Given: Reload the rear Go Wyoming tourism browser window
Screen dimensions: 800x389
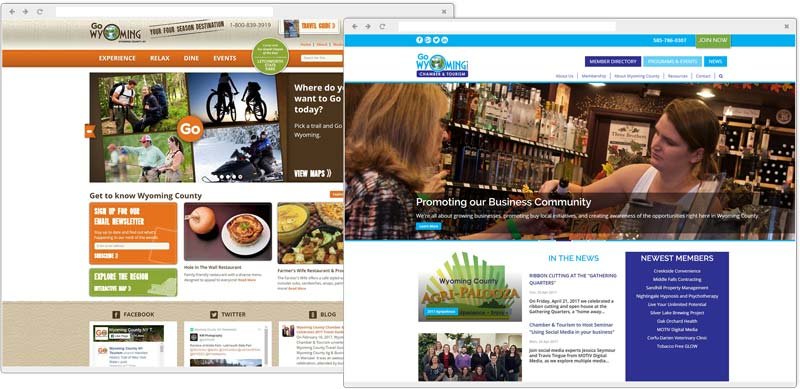Looking at the screenshot, I should tap(39, 11).
